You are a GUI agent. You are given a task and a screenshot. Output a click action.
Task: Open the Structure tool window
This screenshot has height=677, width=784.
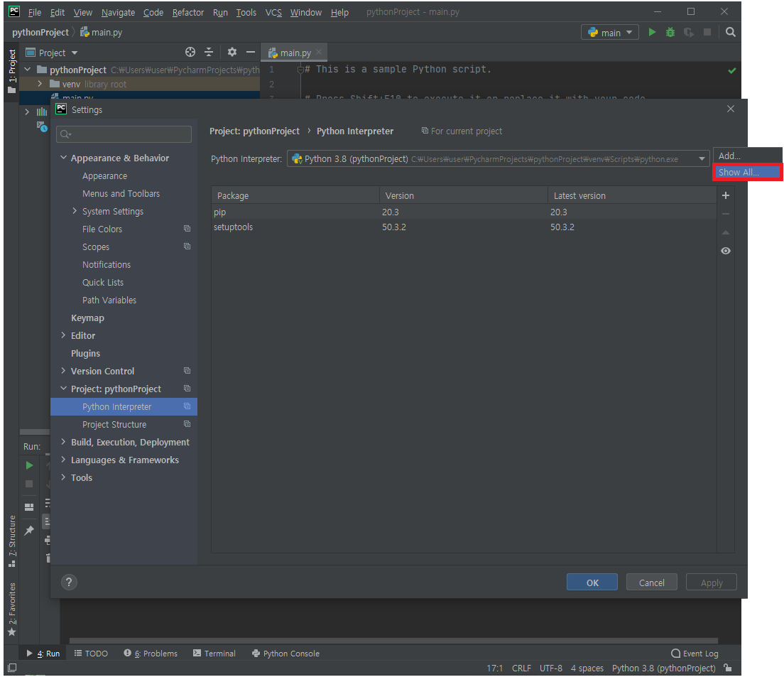coord(12,541)
